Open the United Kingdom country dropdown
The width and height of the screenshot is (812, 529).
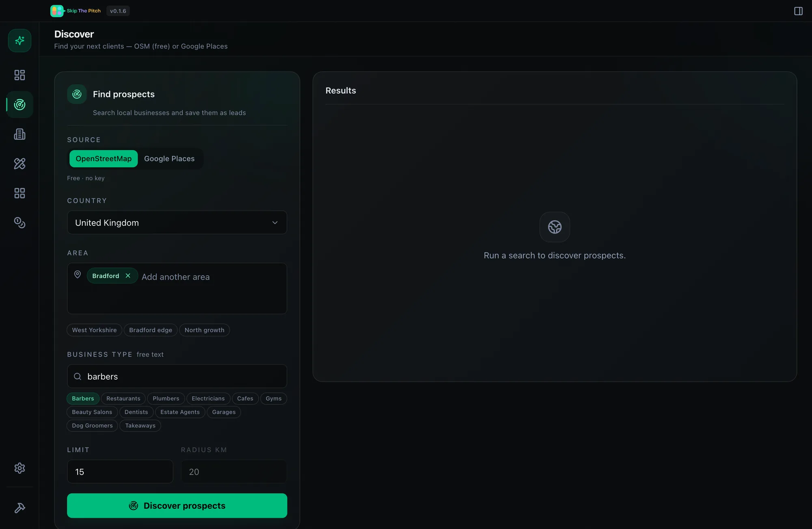pyautogui.click(x=177, y=222)
